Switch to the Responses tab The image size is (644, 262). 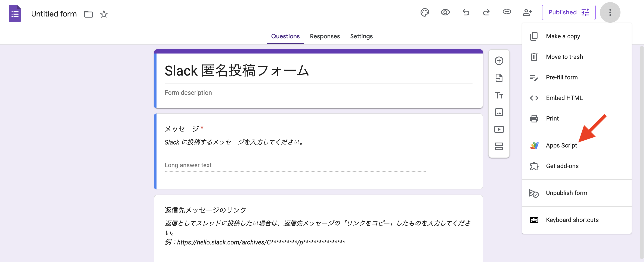[325, 36]
